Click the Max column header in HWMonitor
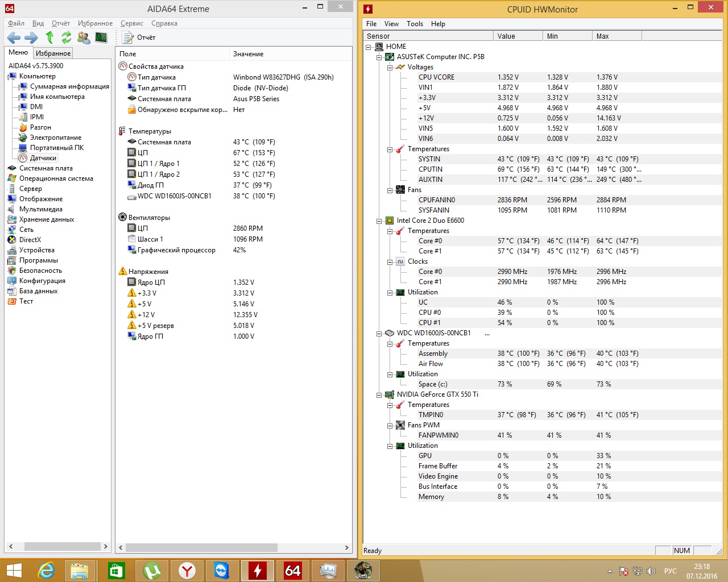The height and width of the screenshot is (582, 728). [617, 36]
